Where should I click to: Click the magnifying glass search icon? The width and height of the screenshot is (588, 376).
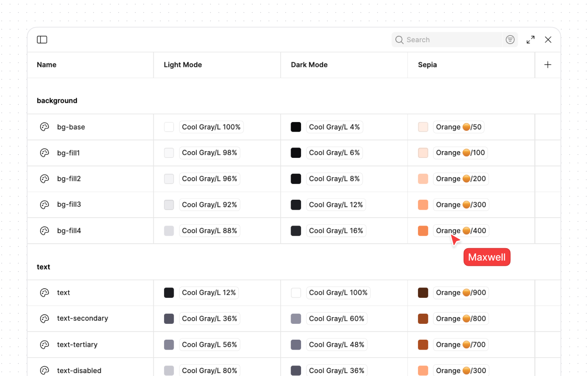pyautogui.click(x=399, y=39)
